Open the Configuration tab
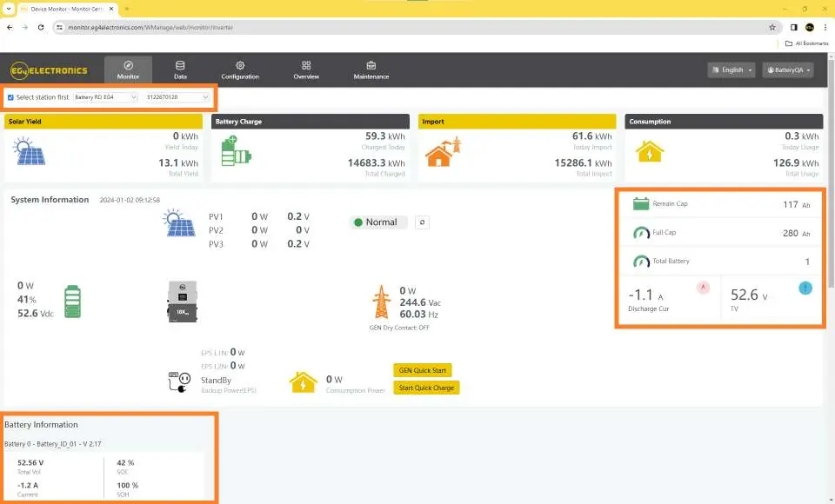This screenshot has height=504, width=835. pyautogui.click(x=240, y=70)
